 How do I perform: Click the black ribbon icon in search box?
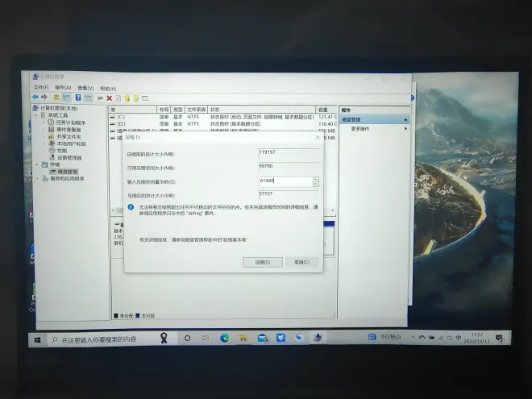(164, 338)
